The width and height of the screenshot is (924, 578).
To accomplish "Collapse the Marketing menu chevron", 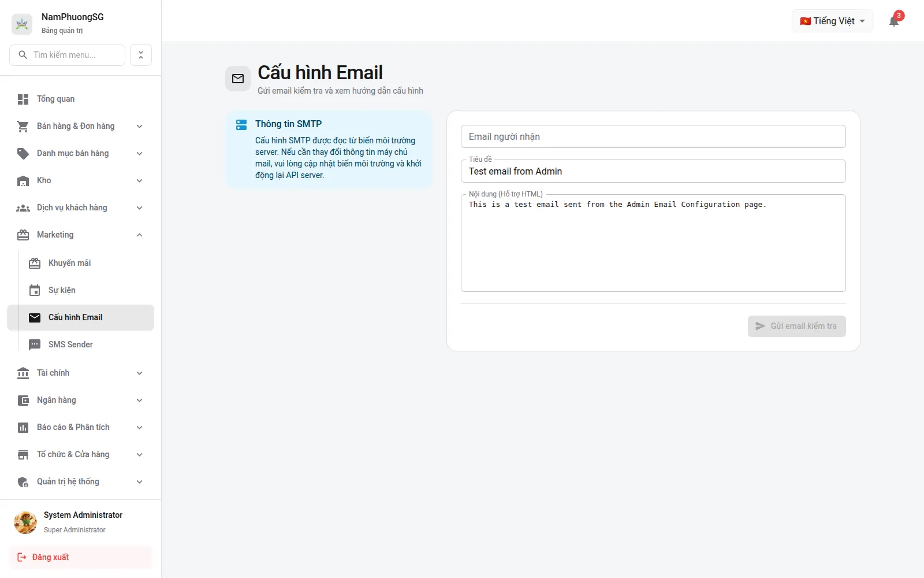I will pyautogui.click(x=139, y=235).
